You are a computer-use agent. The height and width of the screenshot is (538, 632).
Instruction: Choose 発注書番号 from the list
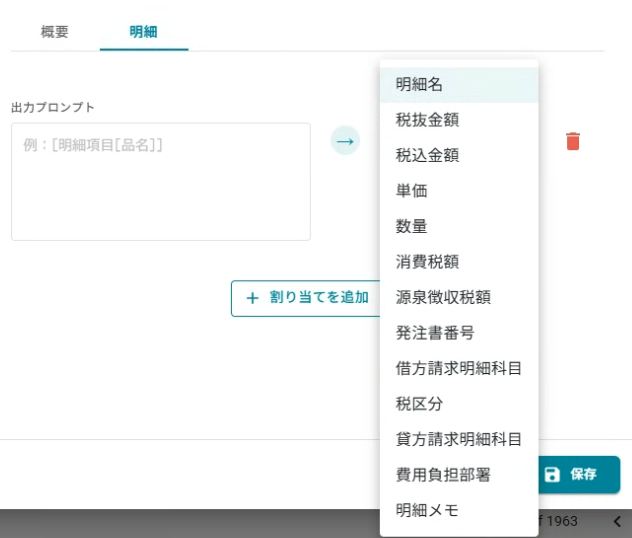point(459,332)
